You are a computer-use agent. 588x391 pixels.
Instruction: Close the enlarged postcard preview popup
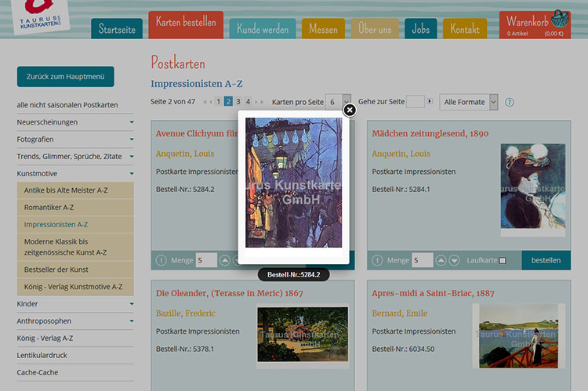[350, 110]
